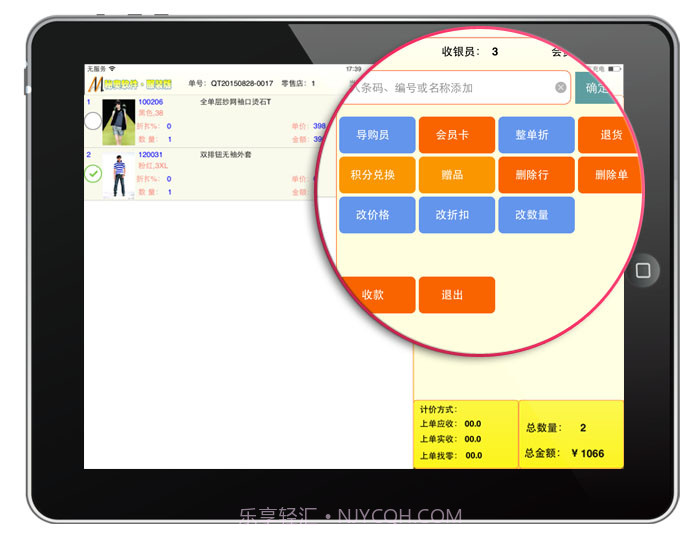Click the app logo in top-left header
Viewport: 700px width, 538px height.
tap(129, 83)
